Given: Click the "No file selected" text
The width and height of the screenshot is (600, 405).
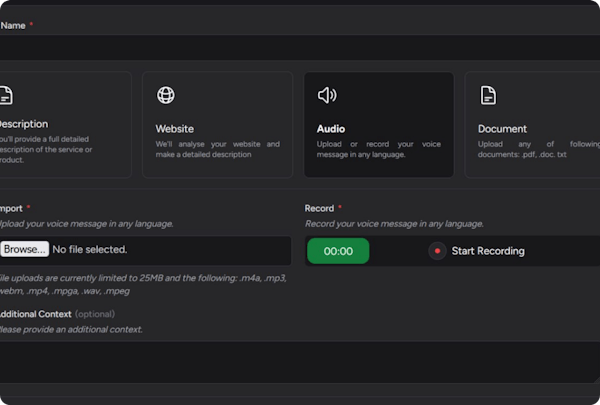Looking at the screenshot, I should [89, 249].
